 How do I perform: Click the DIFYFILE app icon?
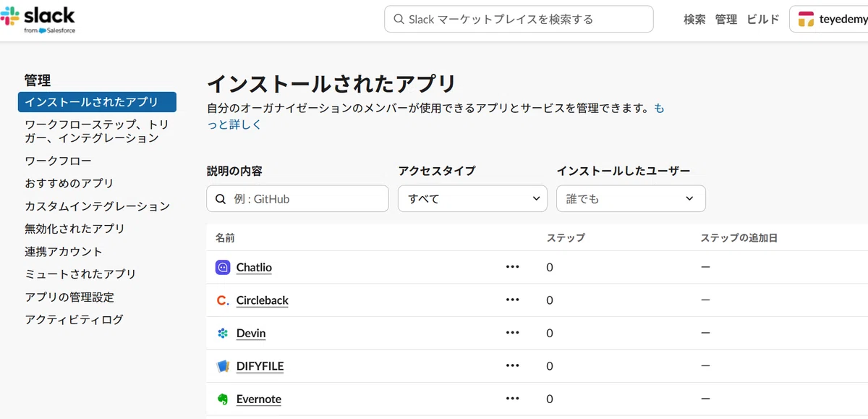pyautogui.click(x=223, y=366)
